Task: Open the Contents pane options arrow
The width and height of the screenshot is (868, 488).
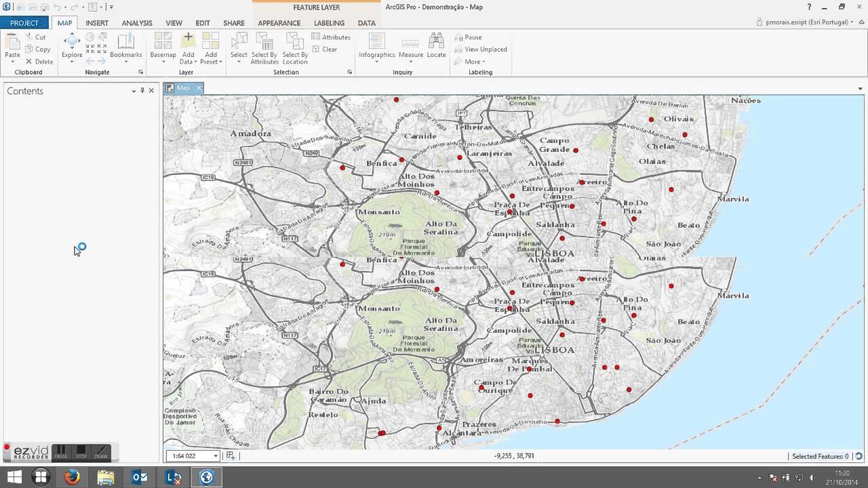Action: pyautogui.click(x=134, y=91)
